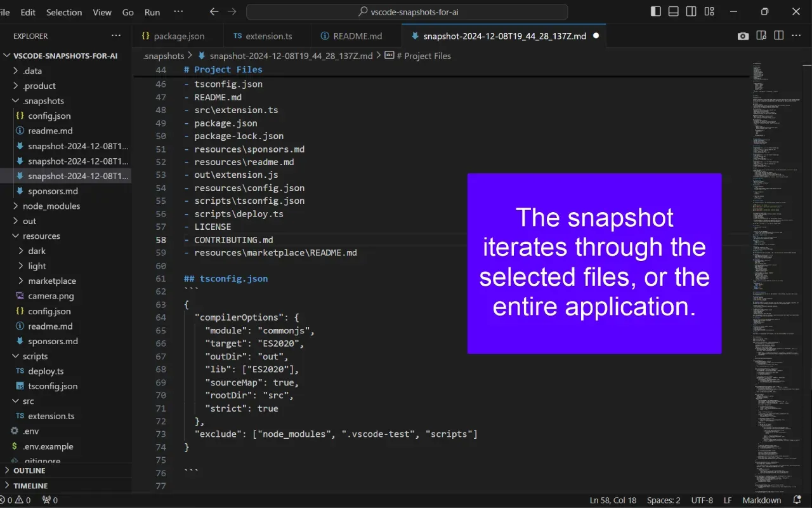This screenshot has width=812, height=508.
Task: Click 'Spaces: 2' indentation setting
Action: [664, 500]
